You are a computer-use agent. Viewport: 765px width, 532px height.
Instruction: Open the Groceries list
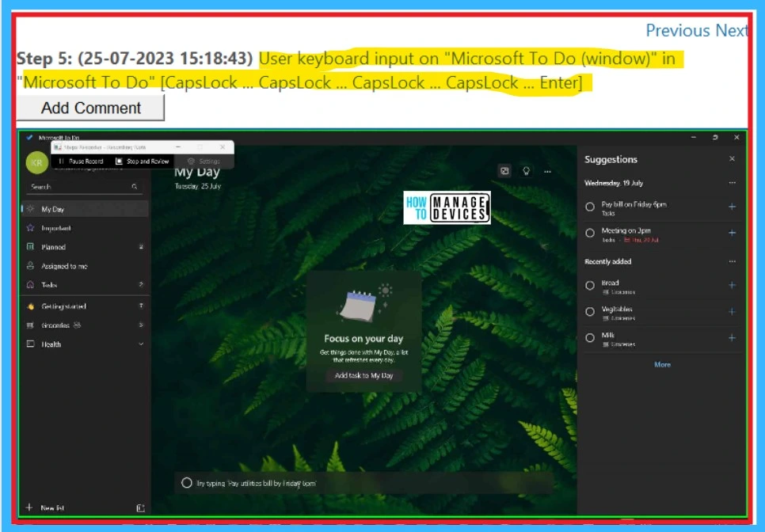85,325
